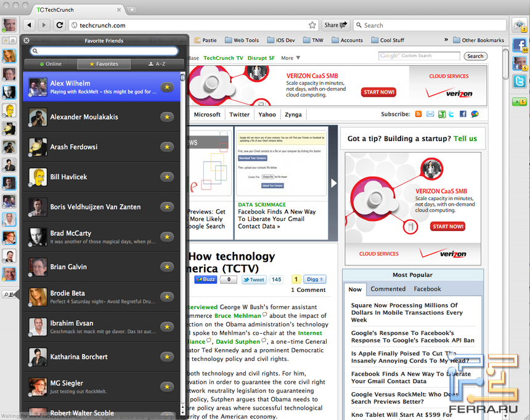Open the iOS Dev bookmark folder
The width and height of the screenshot is (530, 420).
tap(281, 40)
